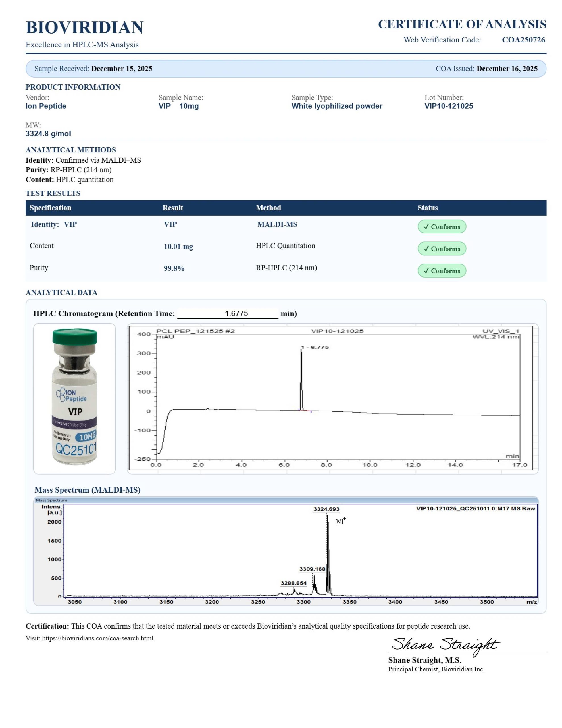Click the Specification column header
This screenshot has height=728, width=562.
click(50, 208)
